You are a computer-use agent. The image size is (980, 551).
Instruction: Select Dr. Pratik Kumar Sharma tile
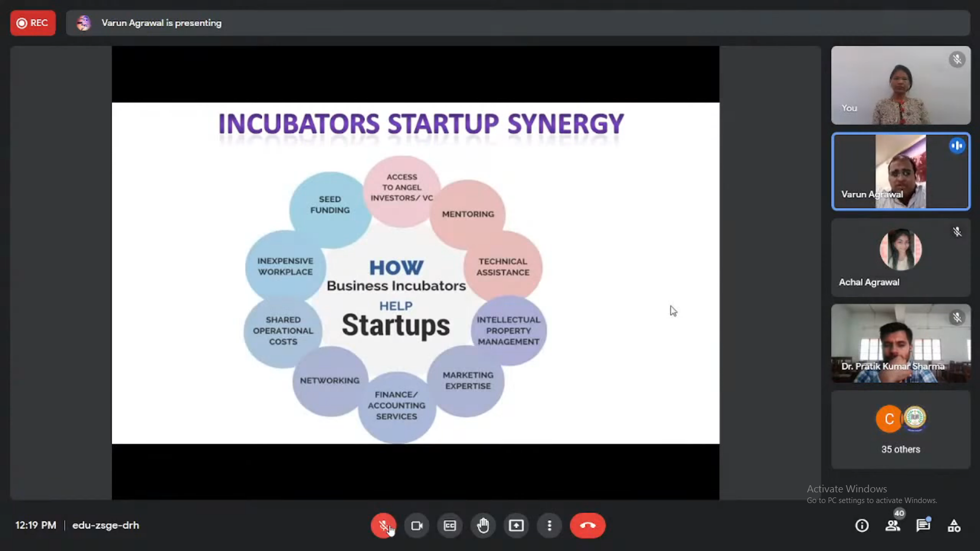click(x=900, y=343)
